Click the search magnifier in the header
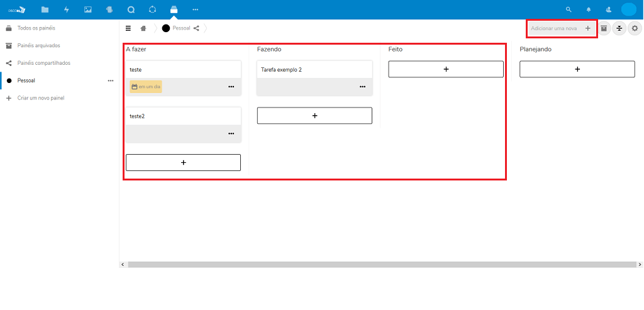 pyautogui.click(x=569, y=9)
